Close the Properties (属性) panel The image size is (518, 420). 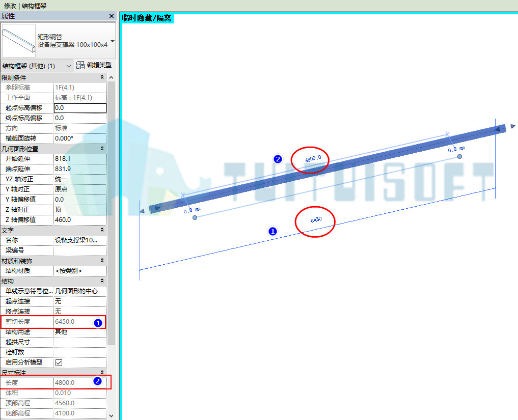click(112, 16)
